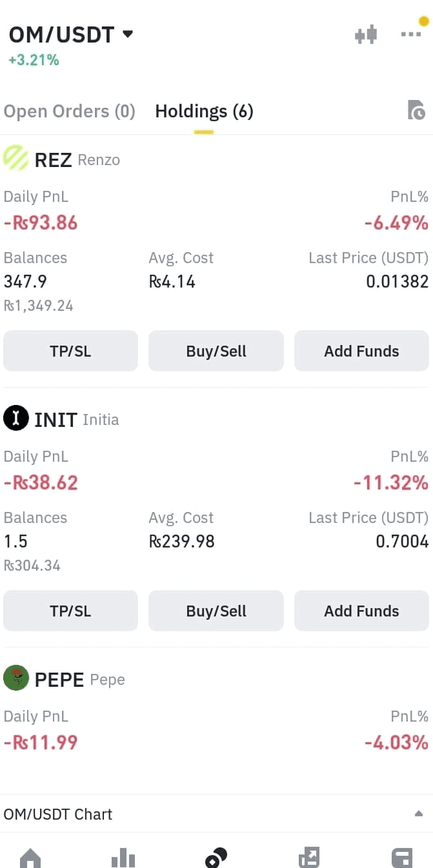Open the three-dots more options menu
This screenshot has height=868, width=433.
coord(411,34)
